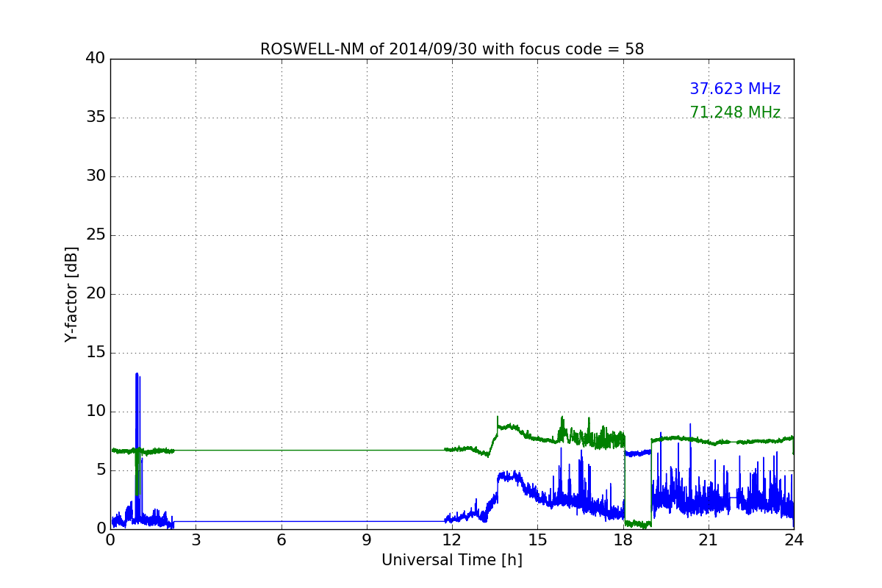Click the y-axis tick label '10'
This screenshot has width=882, height=588.
point(96,412)
